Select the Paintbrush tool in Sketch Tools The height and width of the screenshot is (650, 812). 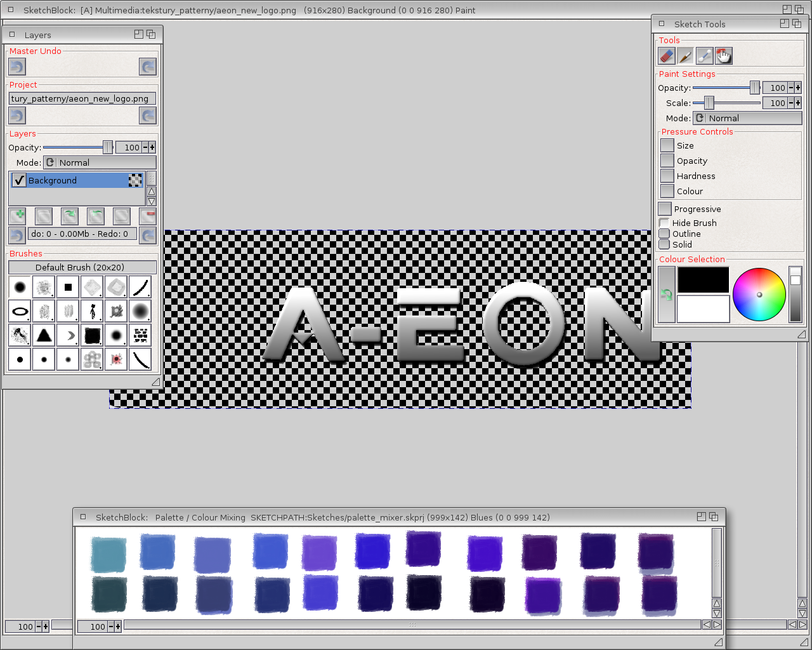click(685, 56)
